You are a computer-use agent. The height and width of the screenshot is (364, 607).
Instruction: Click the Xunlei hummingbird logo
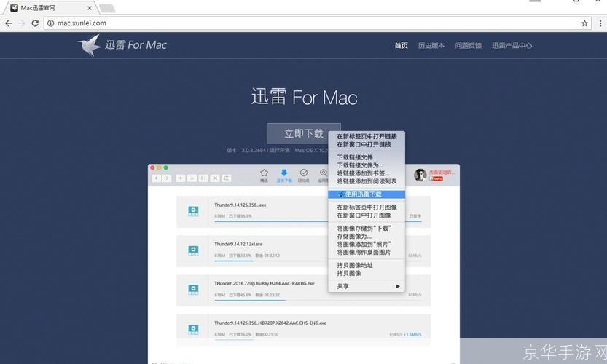(90, 45)
